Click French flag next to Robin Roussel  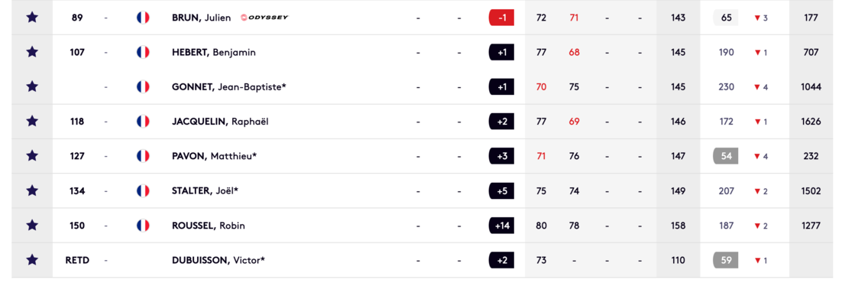pos(143,226)
